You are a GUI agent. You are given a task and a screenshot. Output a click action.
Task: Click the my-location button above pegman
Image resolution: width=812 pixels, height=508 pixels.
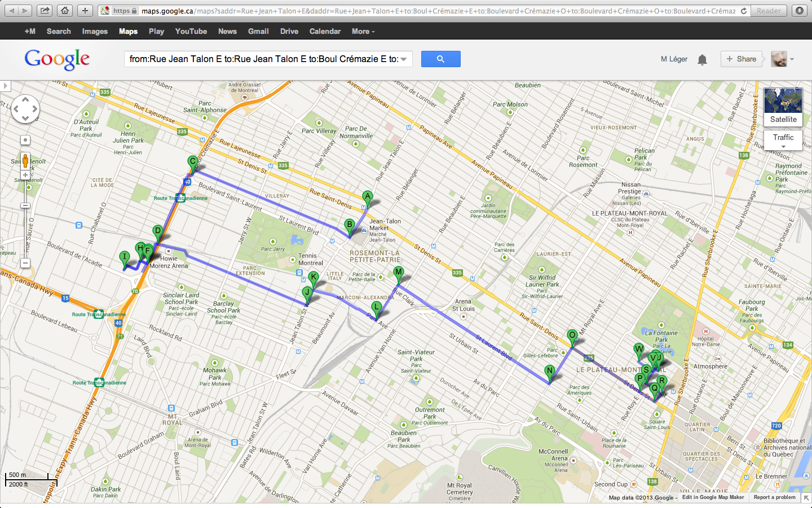pyautogui.click(x=25, y=140)
